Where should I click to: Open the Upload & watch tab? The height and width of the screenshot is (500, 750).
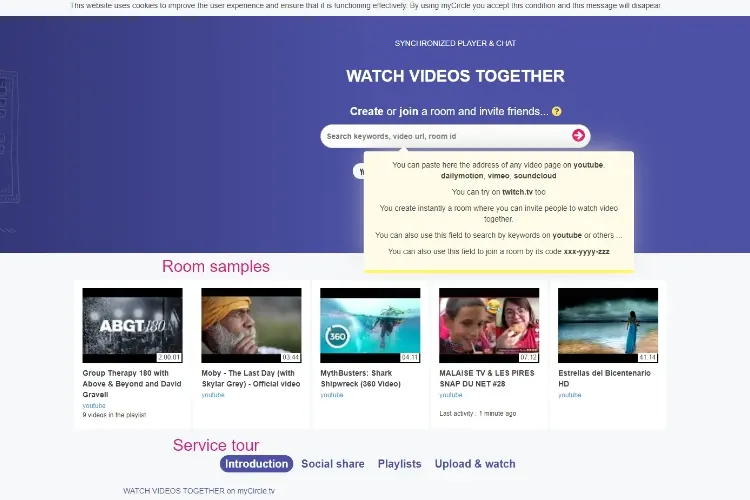(x=475, y=464)
